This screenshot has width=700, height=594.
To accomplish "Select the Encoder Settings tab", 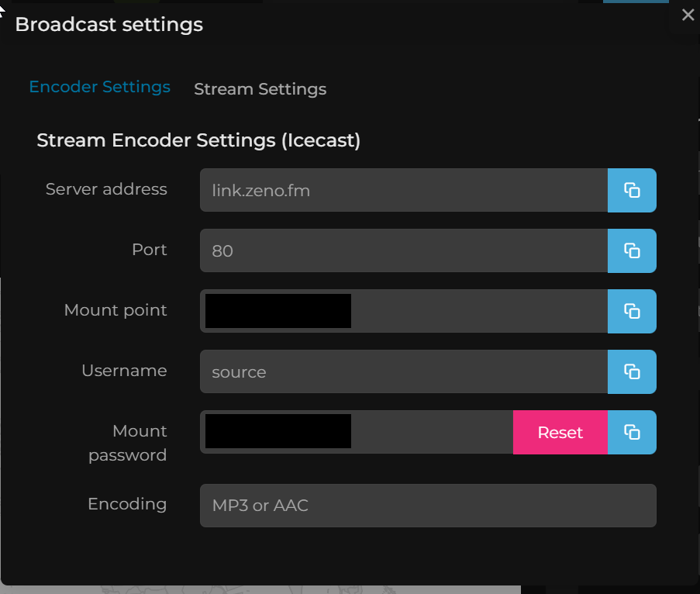I will pyautogui.click(x=99, y=87).
